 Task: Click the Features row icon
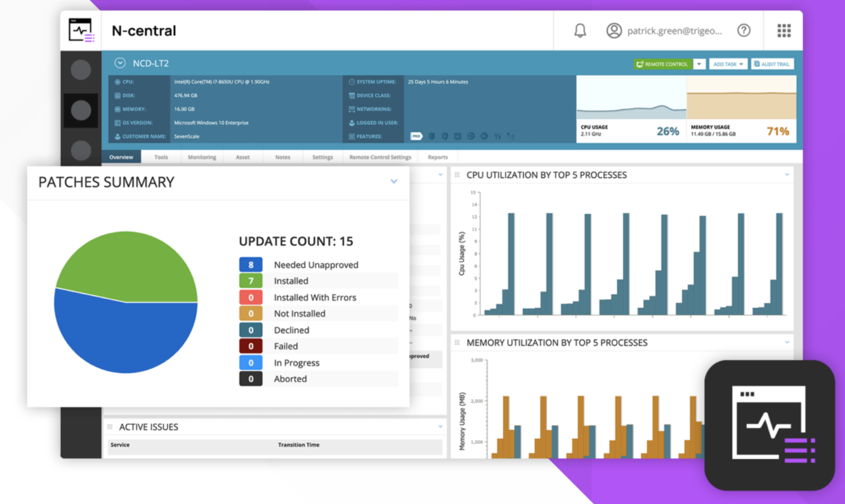tap(352, 136)
